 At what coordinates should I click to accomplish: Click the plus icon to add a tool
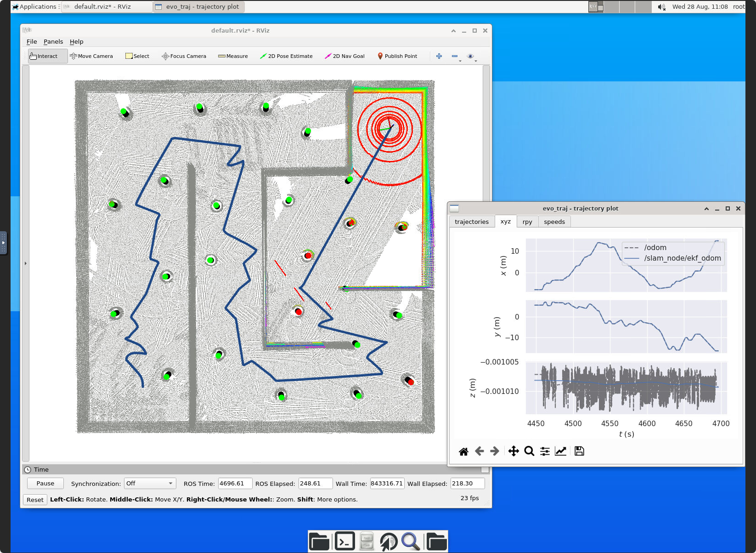(x=439, y=56)
